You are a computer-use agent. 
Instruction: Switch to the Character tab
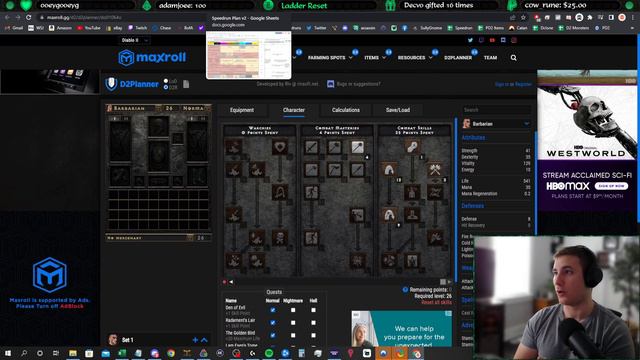(294, 110)
